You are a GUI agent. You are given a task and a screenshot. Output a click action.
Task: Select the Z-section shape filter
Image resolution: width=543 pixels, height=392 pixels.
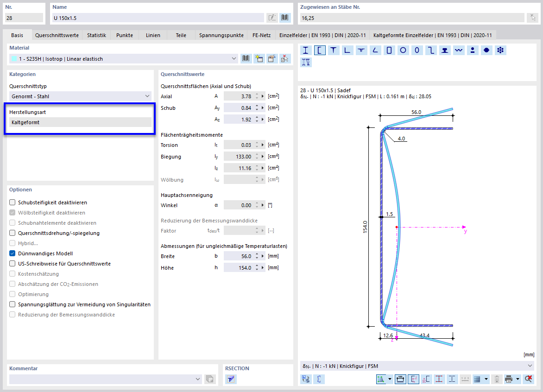point(431,50)
